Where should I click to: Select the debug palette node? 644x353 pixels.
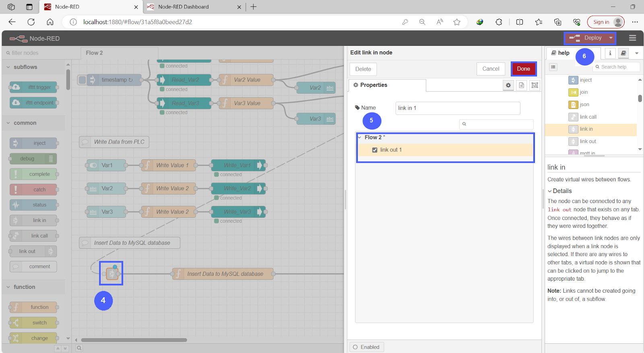click(33, 159)
